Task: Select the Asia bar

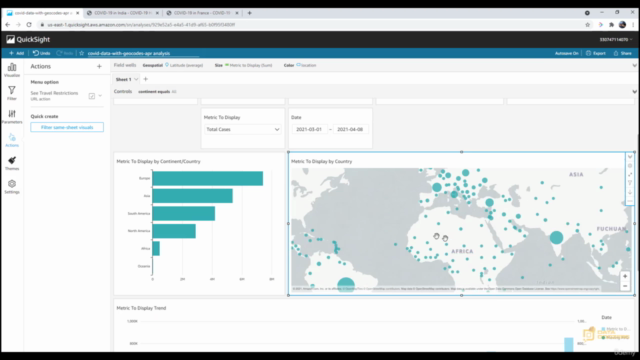Action: (193, 196)
